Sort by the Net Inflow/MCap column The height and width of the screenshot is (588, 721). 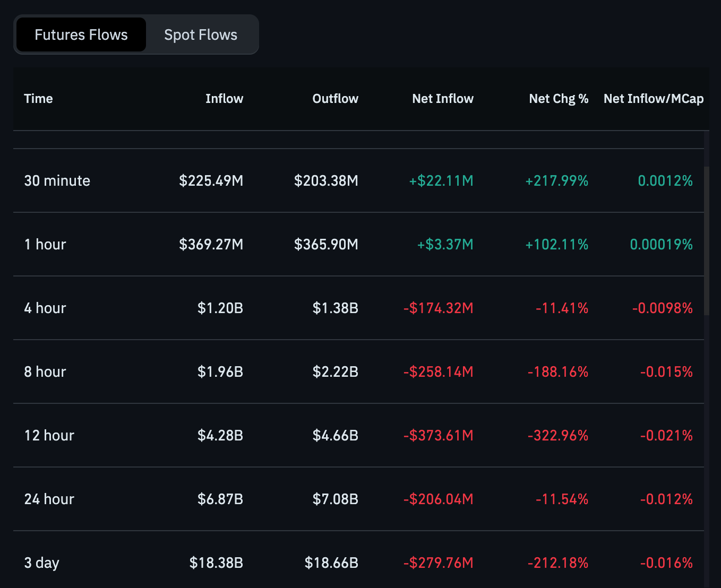click(654, 99)
